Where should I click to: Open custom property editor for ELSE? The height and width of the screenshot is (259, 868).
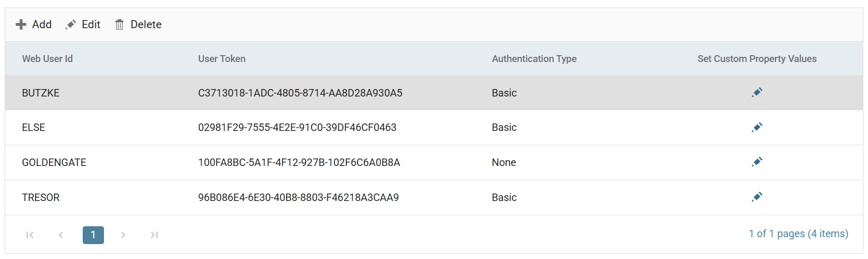[757, 127]
